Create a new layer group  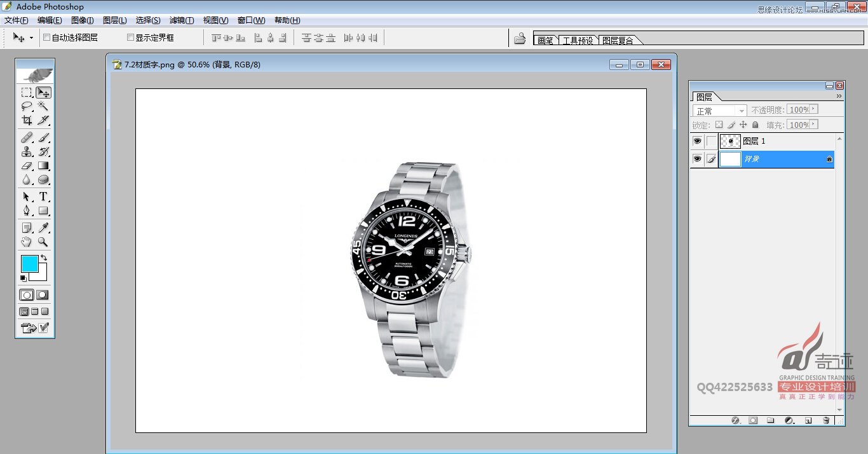pyautogui.click(x=770, y=420)
